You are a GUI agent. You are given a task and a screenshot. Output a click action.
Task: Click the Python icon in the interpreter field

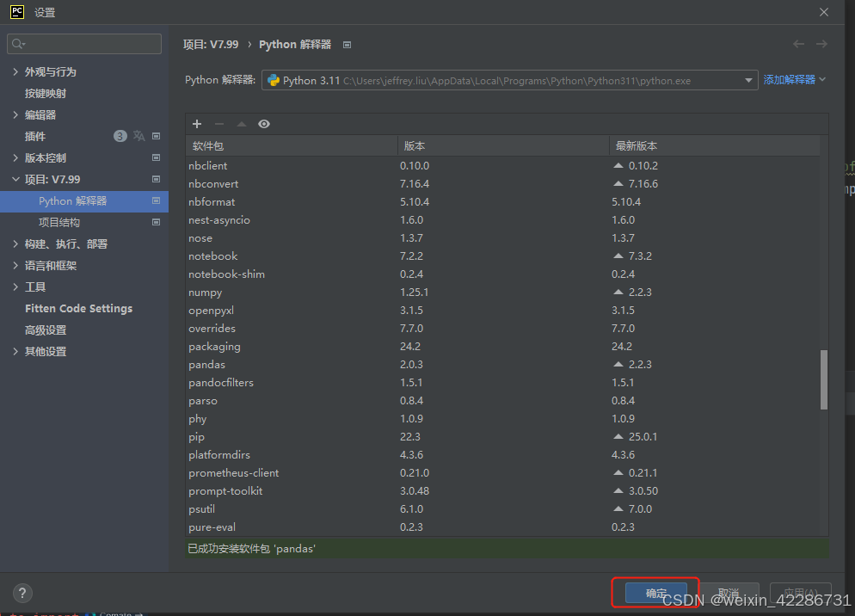tap(274, 80)
